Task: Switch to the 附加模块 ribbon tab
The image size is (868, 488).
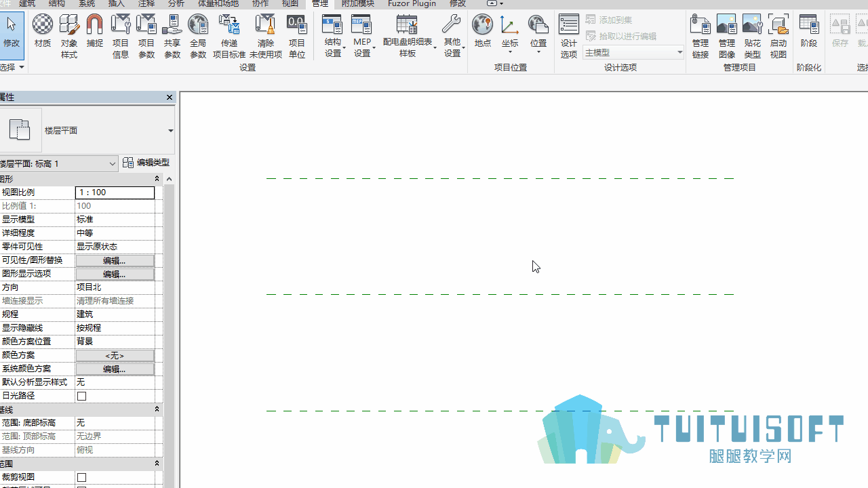Action: click(357, 3)
